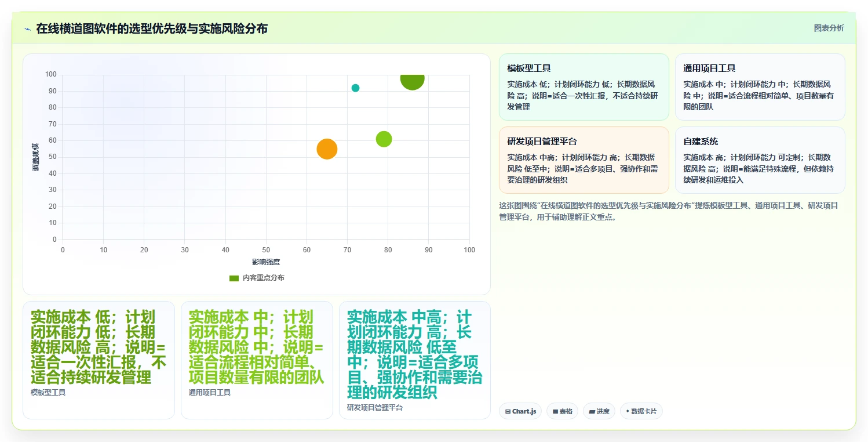
Task: Open the 模板型工具 info card
Action: [583, 87]
